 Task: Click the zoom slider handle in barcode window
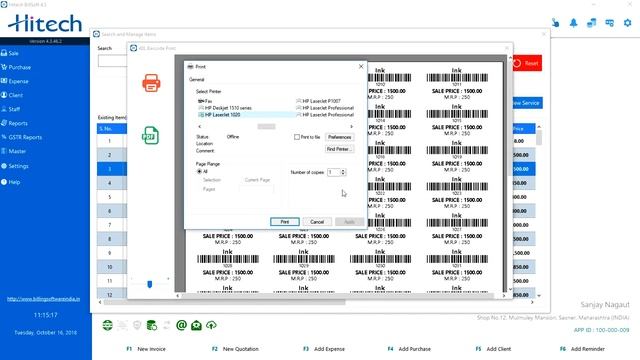pos(150,284)
